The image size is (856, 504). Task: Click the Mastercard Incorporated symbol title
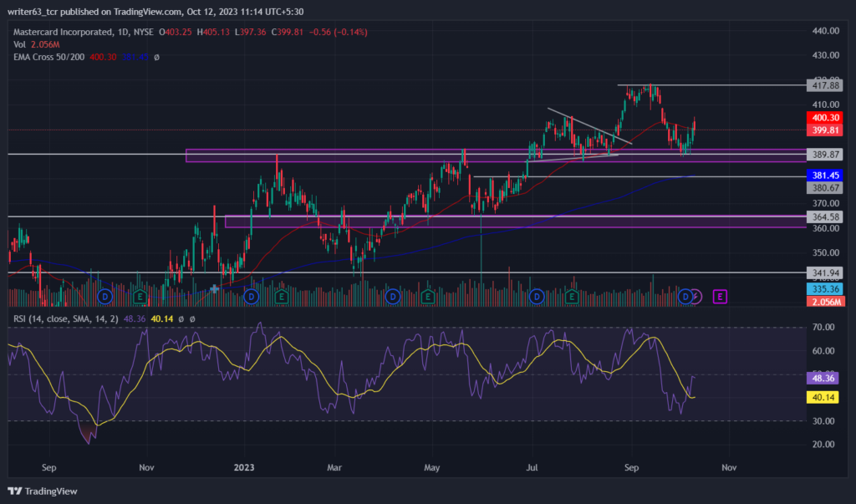tap(63, 33)
